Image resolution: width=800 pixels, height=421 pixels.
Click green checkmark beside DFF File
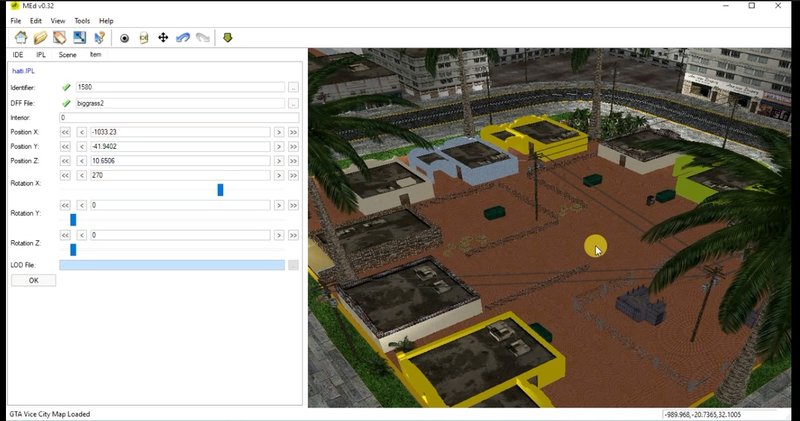tap(66, 103)
